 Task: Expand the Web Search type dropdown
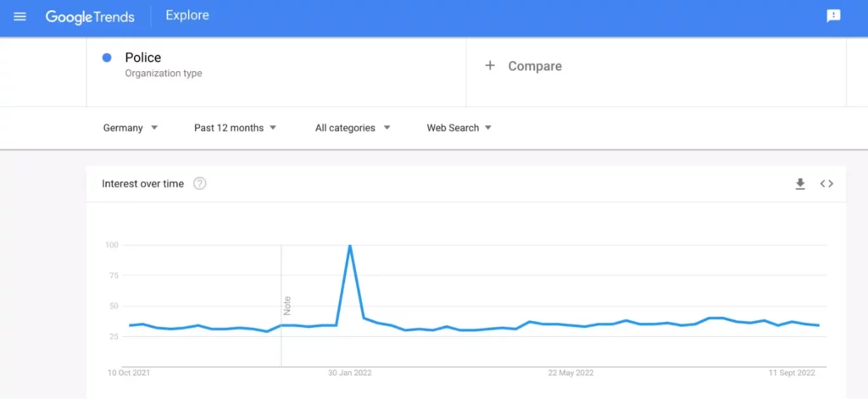[459, 128]
